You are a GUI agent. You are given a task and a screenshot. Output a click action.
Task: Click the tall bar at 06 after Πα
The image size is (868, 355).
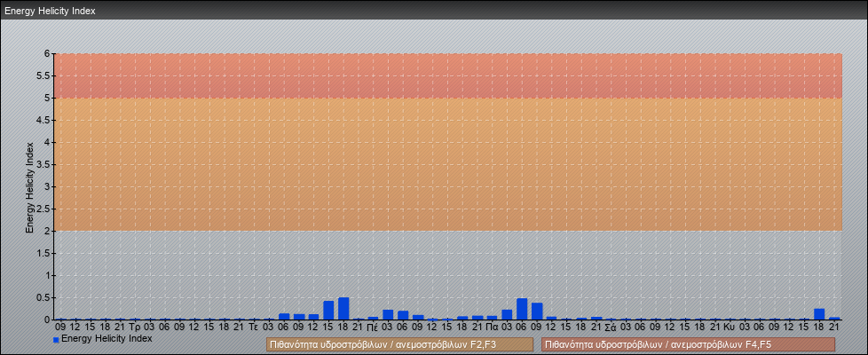click(522, 309)
